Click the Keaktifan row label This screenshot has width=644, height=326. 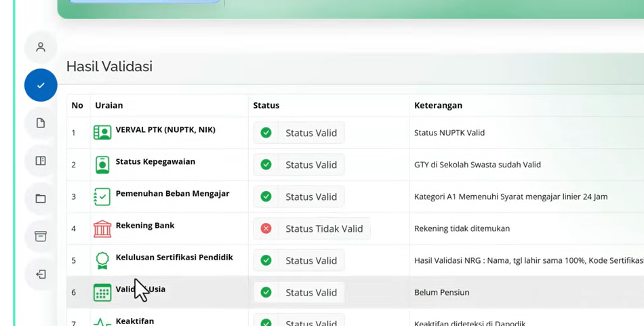[x=135, y=321]
